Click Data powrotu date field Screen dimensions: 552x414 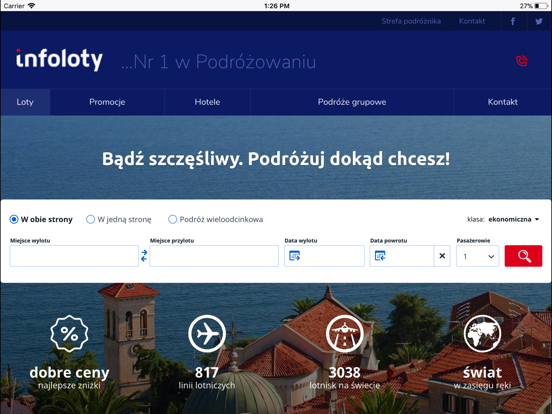402,256
